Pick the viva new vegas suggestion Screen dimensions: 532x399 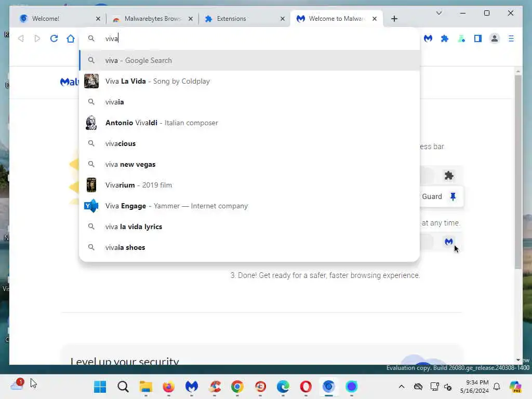coord(249,164)
